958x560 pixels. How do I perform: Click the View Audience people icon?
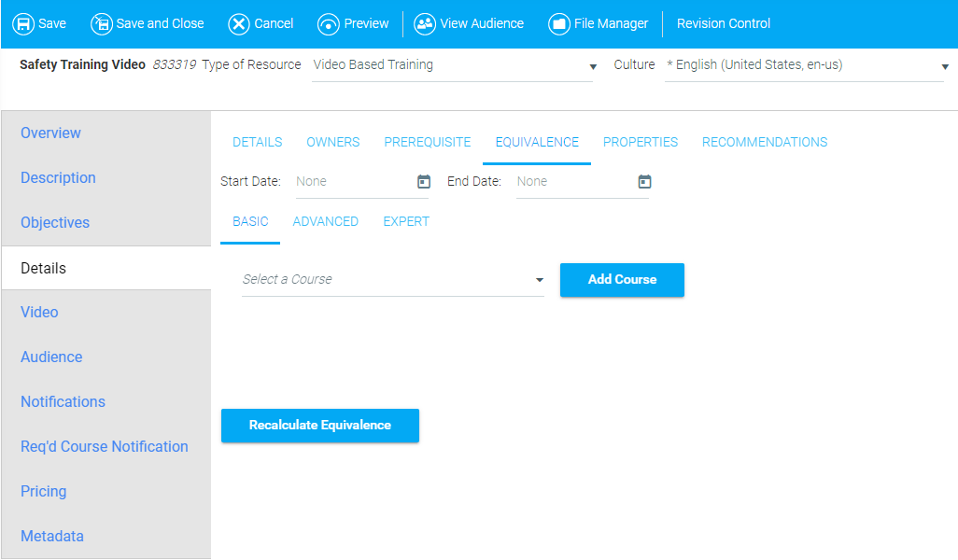[x=425, y=24]
